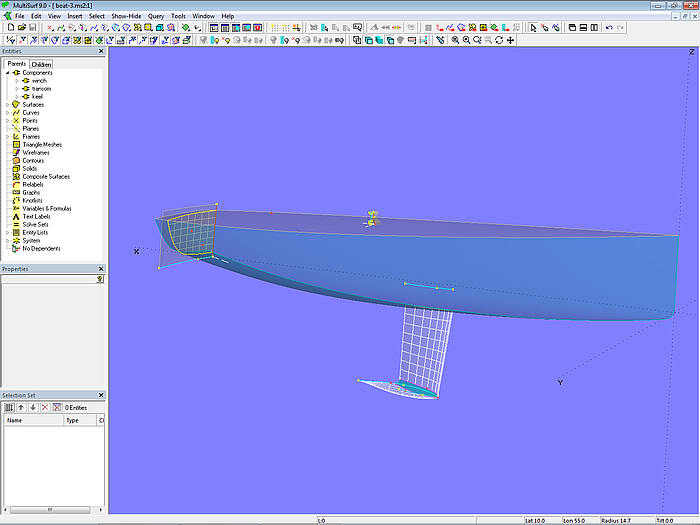Screen dimensions: 700x525
Task: Click the up arrow in Selection Set toolbar
Action: (21, 407)
